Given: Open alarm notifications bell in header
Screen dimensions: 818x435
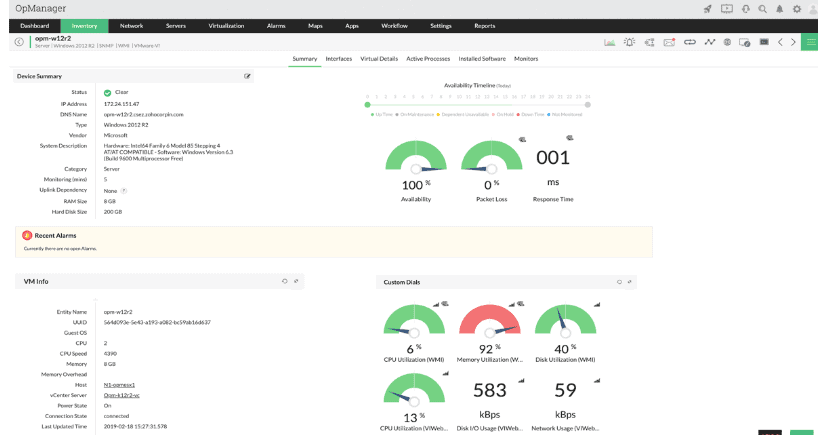Looking at the screenshot, I should pos(779,9).
